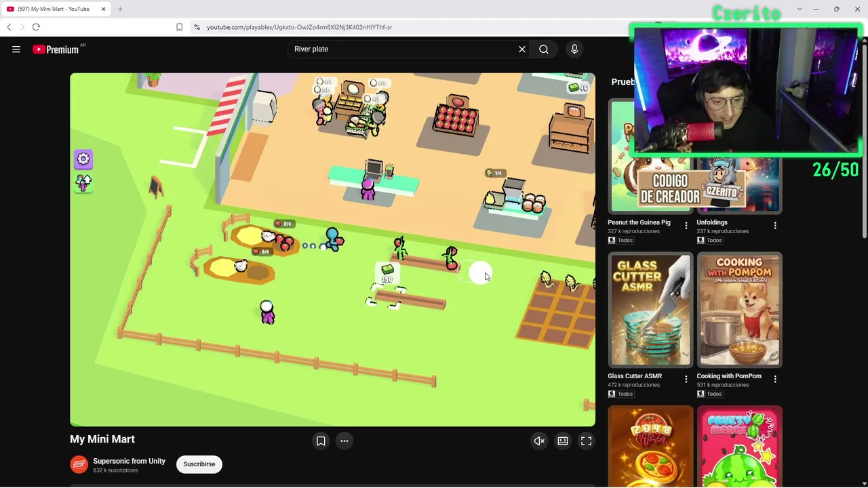Click the magnifier search button
The image size is (868, 488).
pos(544,49)
